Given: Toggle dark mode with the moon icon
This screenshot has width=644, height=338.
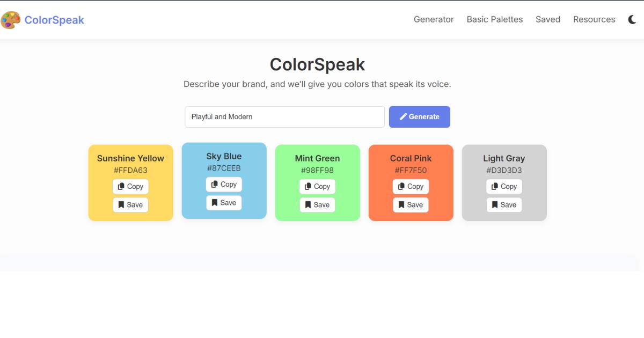Looking at the screenshot, I should pos(632,19).
